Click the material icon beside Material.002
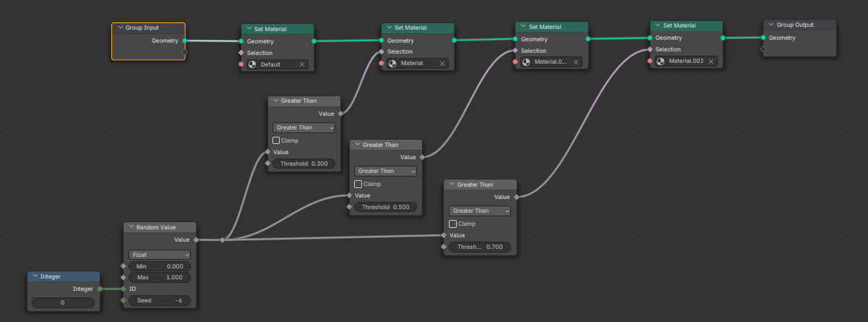The image size is (868, 322). (661, 62)
